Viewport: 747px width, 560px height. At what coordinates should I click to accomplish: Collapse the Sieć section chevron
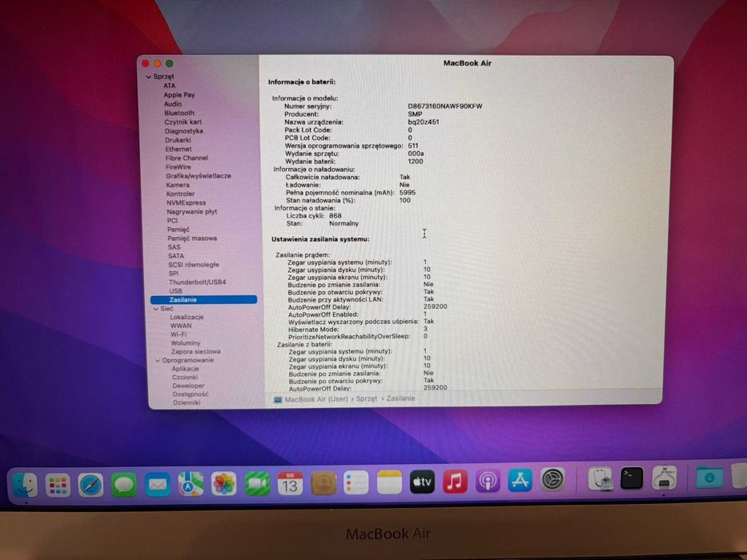(x=156, y=309)
